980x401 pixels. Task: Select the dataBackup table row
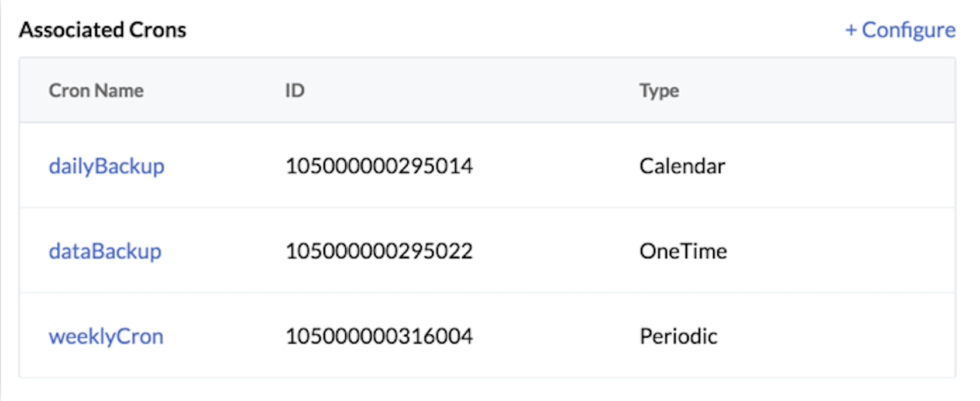[490, 251]
